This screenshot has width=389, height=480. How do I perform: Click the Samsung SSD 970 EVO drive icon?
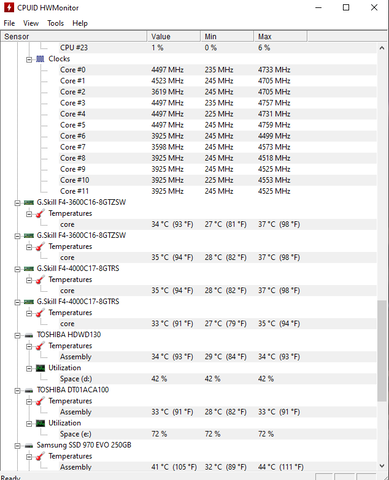click(x=29, y=445)
